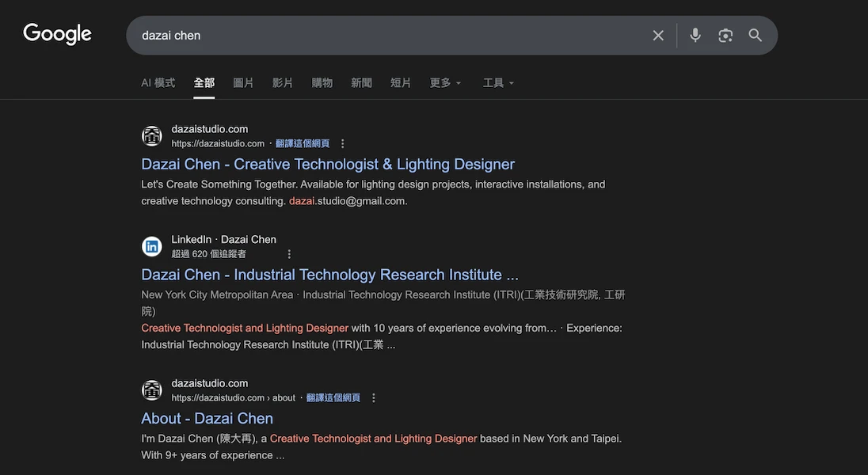The width and height of the screenshot is (868, 475).
Task: Open the 影片 results tab
Action: pos(283,83)
